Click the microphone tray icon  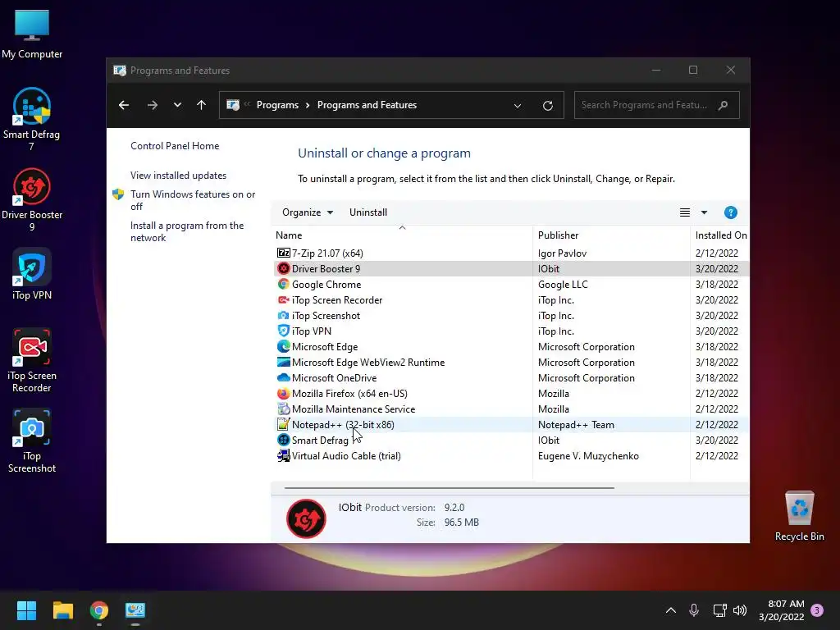pos(694,609)
